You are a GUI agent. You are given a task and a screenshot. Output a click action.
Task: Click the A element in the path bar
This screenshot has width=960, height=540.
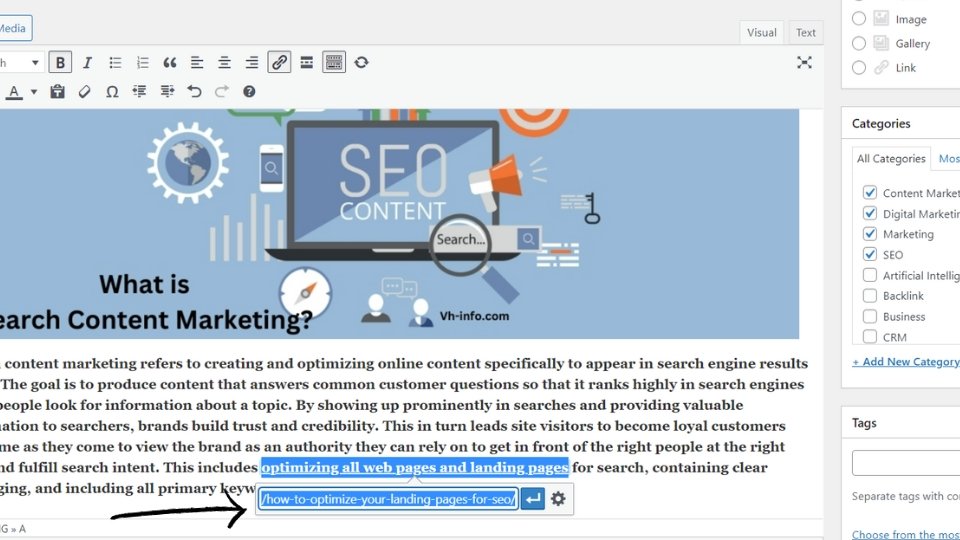coord(22,529)
